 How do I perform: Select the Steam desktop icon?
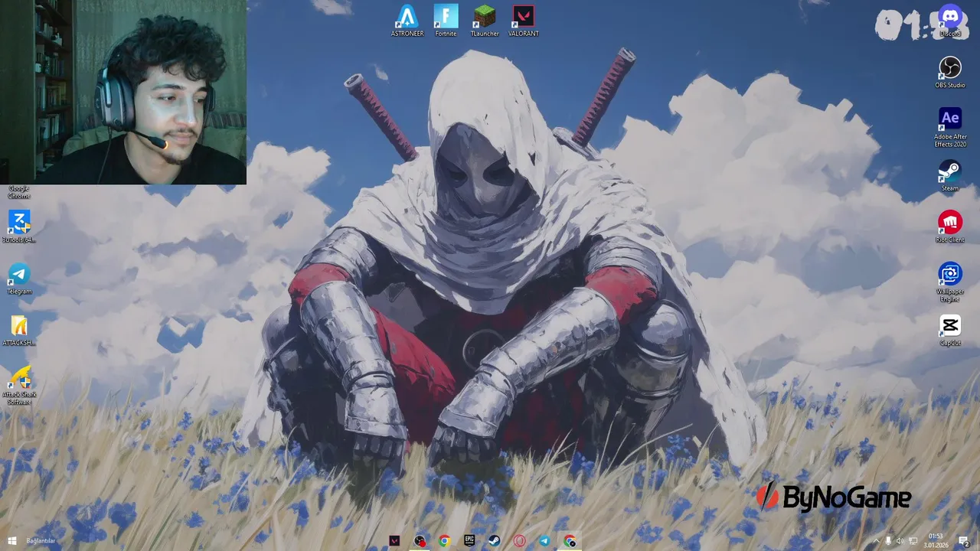click(x=950, y=175)
